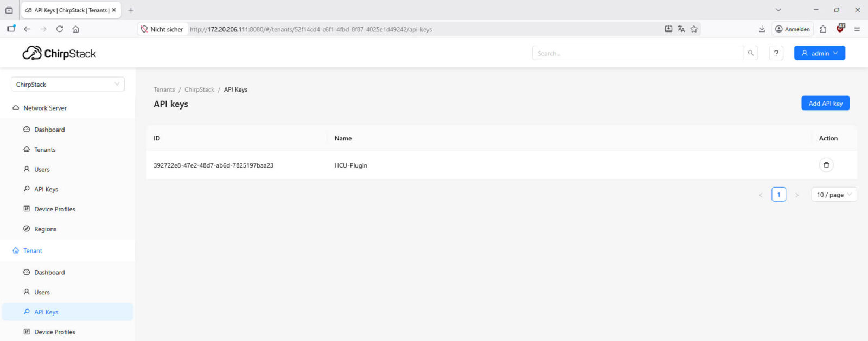
Task: Select page 1 in pagination
Action: click(x=778, y=195)
